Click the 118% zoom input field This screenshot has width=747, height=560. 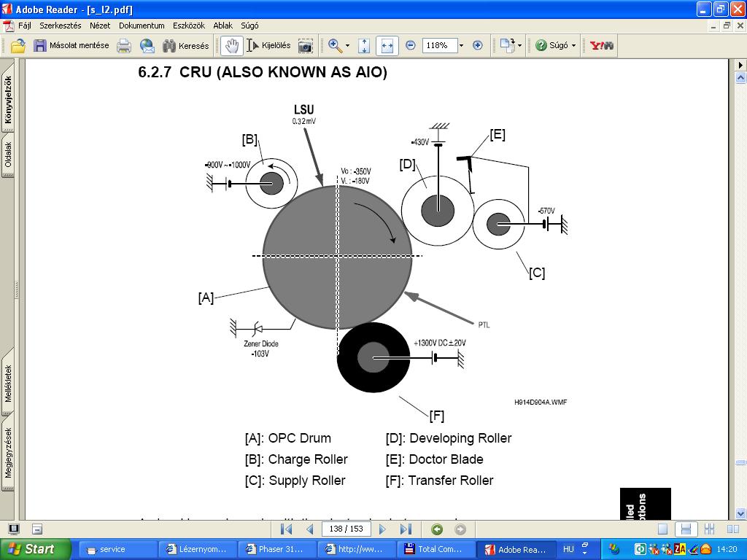click(x=439, y=46)
